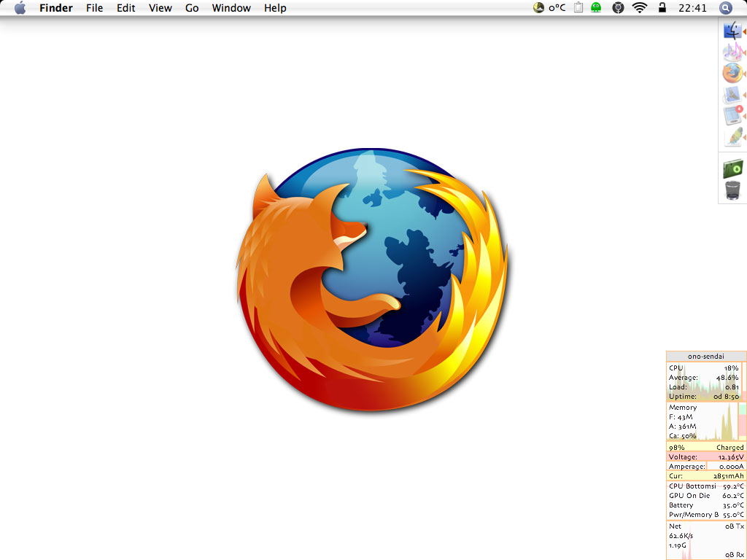Open the clipboard menu bar icon
This screenshot has height=560, width=747.
pos(578,7)
